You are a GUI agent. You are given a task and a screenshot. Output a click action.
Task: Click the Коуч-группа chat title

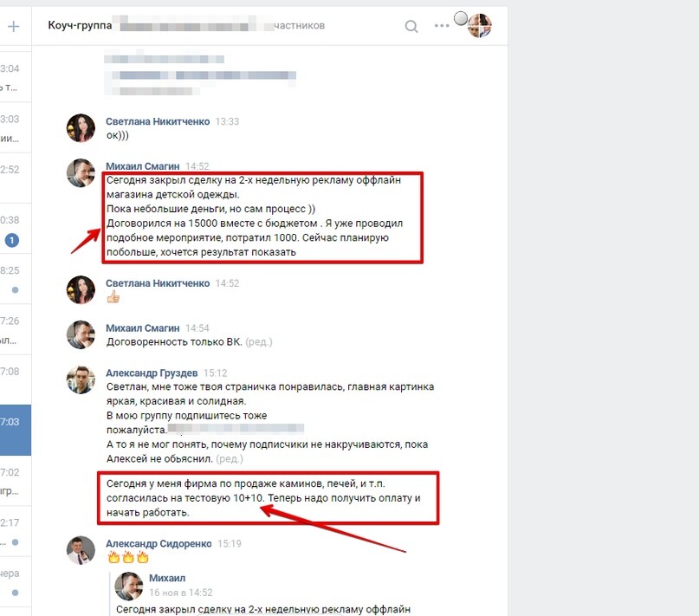point(80,25)
